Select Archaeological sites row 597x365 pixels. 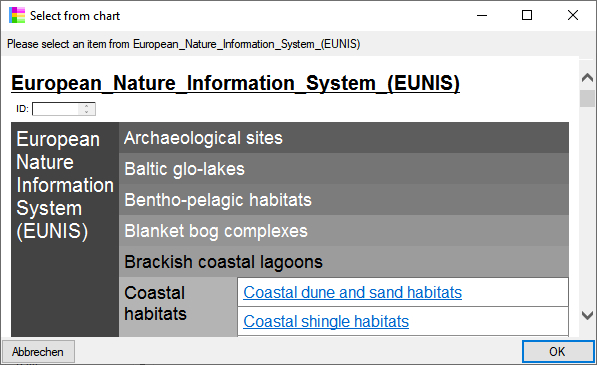click(344, 138)
